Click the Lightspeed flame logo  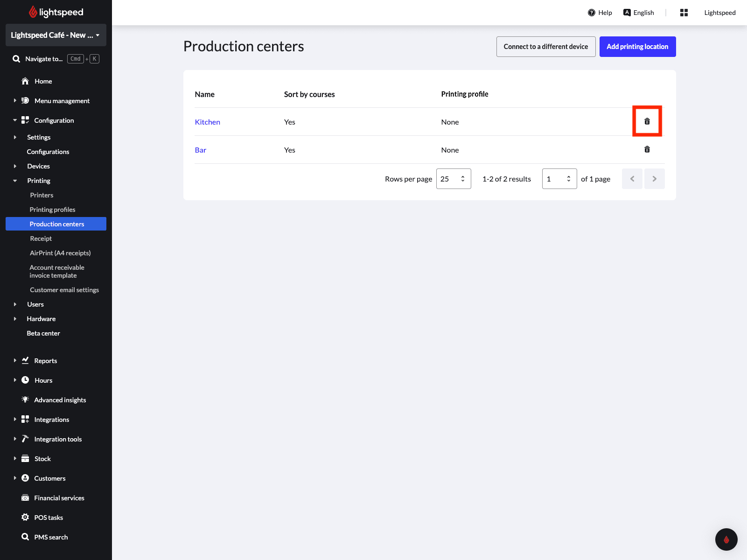33,12
